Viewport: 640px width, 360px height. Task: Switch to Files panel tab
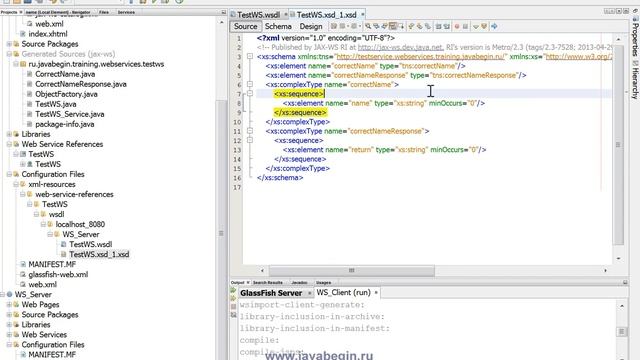(x=104, y=12)
